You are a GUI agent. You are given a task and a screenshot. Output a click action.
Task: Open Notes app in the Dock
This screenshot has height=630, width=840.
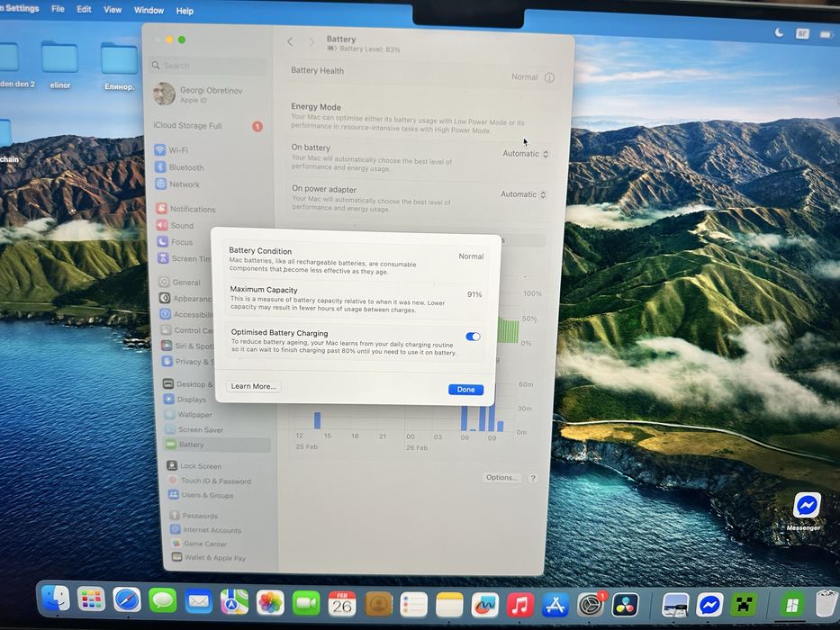(x=449, y=606)
